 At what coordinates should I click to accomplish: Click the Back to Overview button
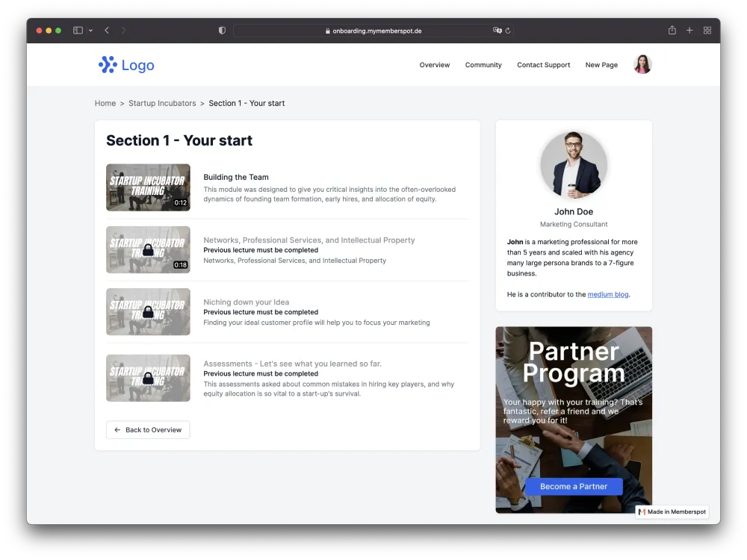[148, 430]
